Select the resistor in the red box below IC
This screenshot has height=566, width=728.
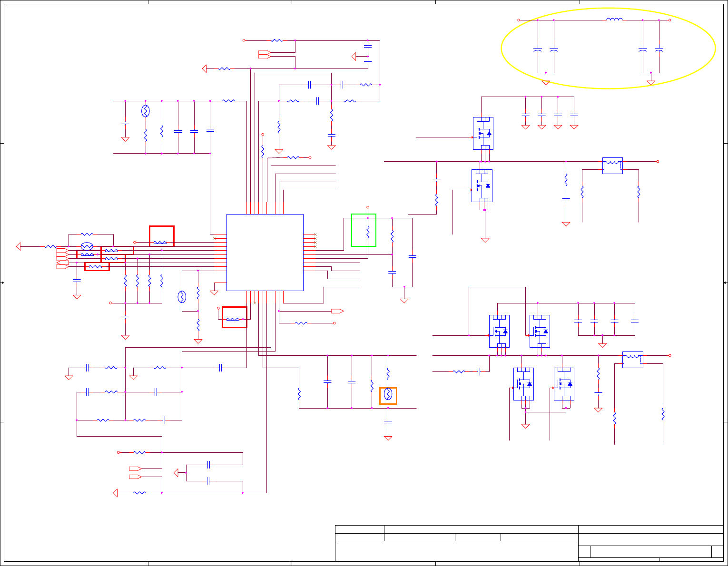point(233,319)
